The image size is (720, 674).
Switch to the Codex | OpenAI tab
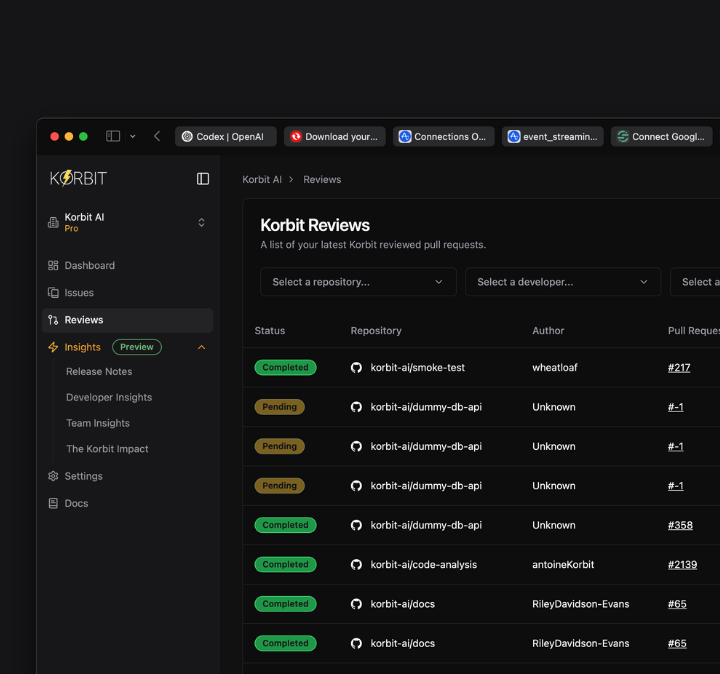225,136
